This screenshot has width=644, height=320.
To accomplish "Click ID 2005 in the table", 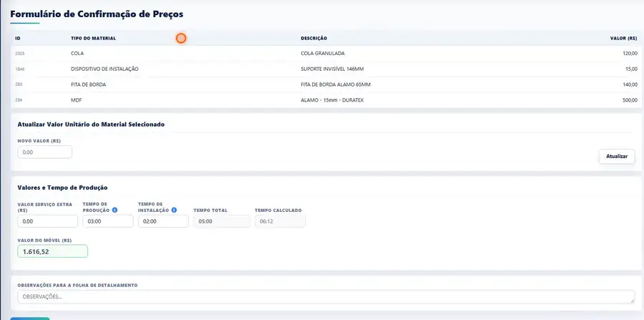I will tap(19, 54).
